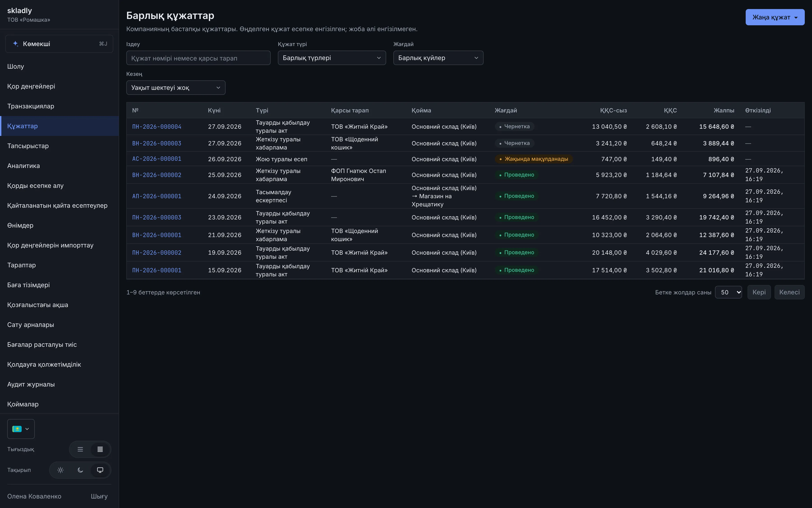Open document АП-2026-000001
812x508 pixels.
157,196
